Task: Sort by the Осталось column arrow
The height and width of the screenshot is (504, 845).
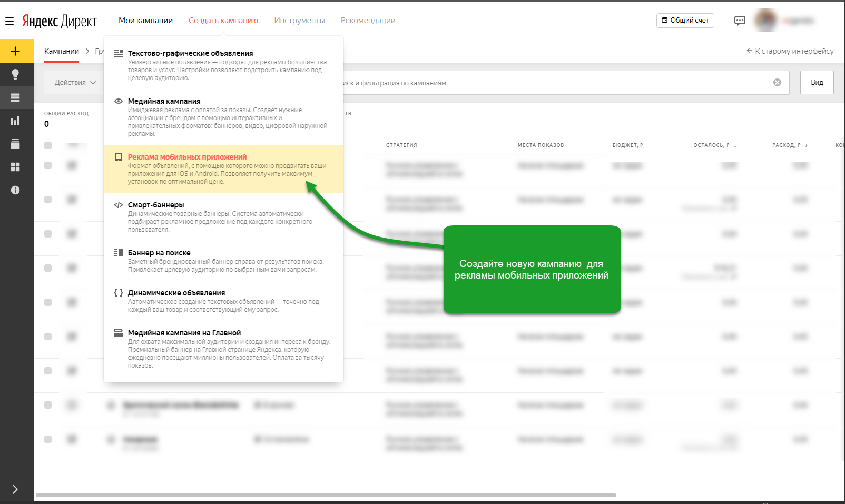Action: click(735, 145)
